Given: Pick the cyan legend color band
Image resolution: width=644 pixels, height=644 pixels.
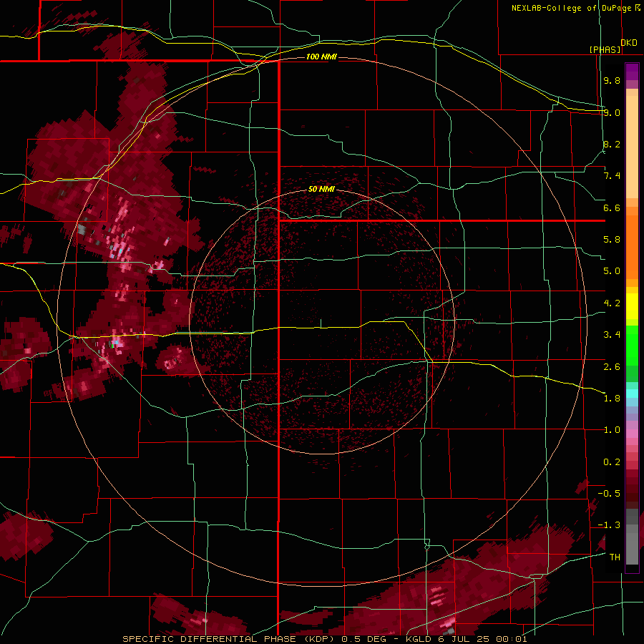Looking at the screenshot, I should coord(632,394).
